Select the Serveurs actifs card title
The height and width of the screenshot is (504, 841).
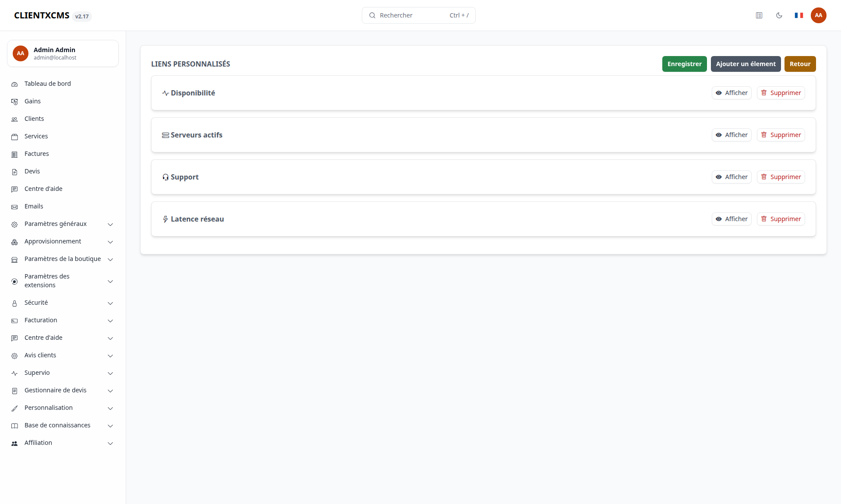[196, 135]
